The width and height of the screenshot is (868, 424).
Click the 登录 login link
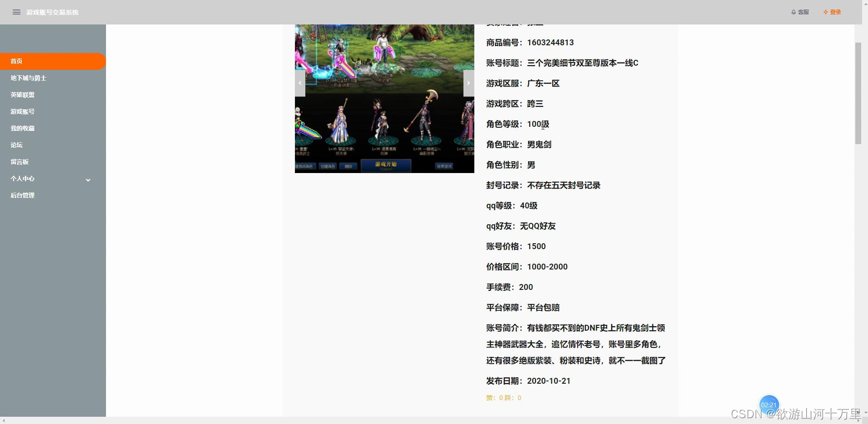point(832,12)
